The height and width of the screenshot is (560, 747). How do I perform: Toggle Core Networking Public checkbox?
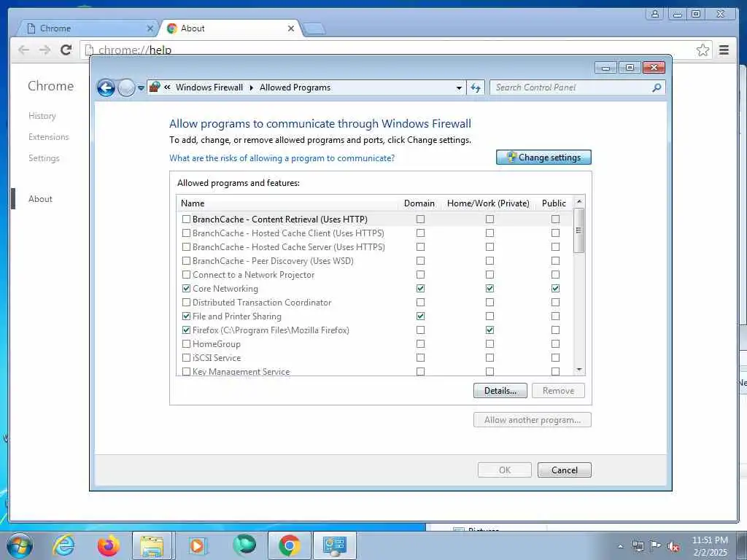click(555, 289)
